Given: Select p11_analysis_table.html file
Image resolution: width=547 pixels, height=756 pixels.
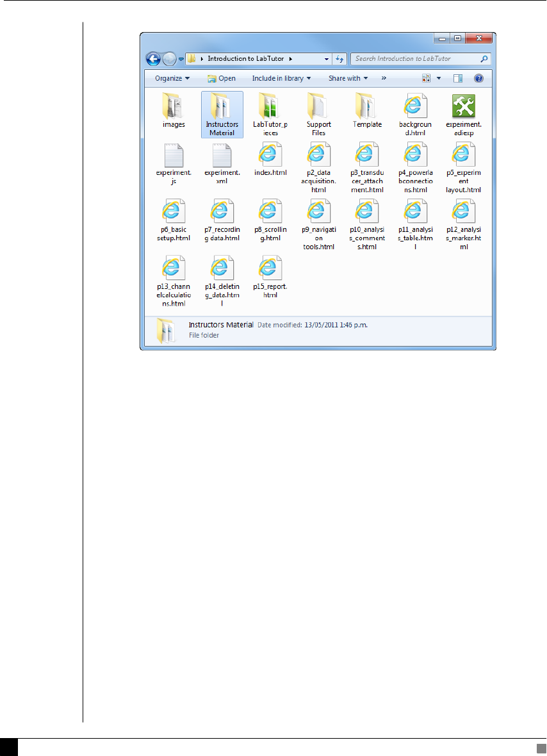Looking at the screenshot, I should pos(415,225).
